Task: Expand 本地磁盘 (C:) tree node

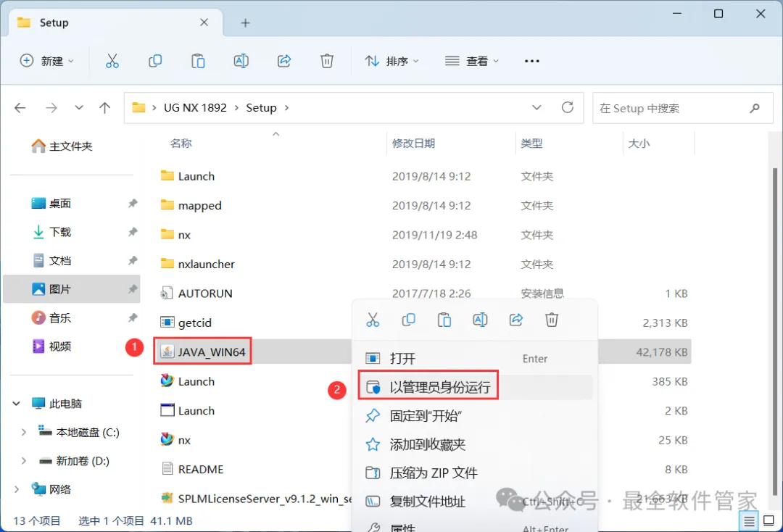Action: [x=23, y=432]
